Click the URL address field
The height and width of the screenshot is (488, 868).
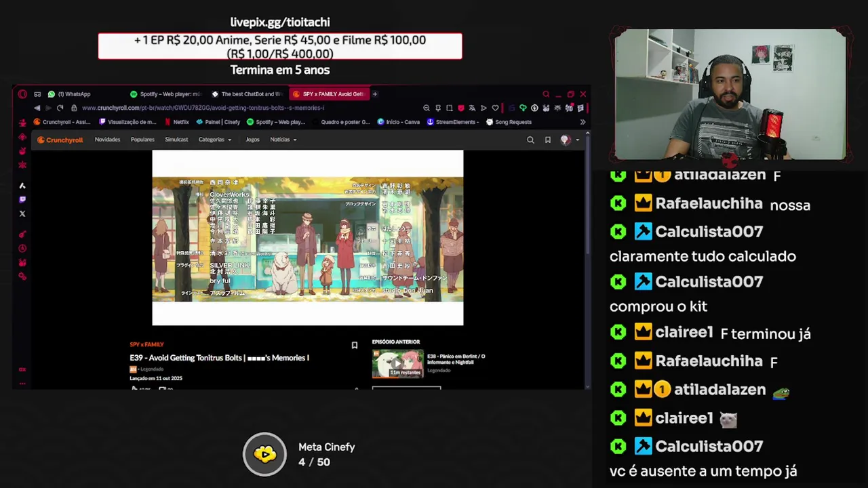[203, 108]
